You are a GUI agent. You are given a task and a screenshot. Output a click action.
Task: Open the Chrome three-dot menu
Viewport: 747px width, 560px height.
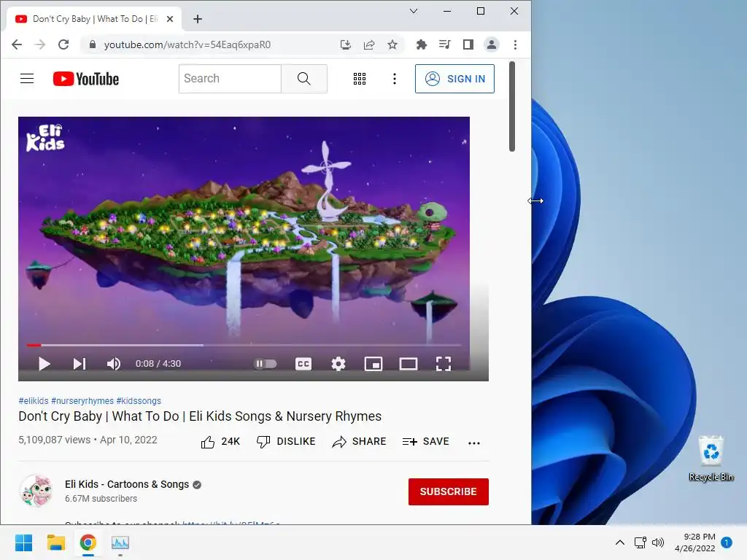point(515,44)
